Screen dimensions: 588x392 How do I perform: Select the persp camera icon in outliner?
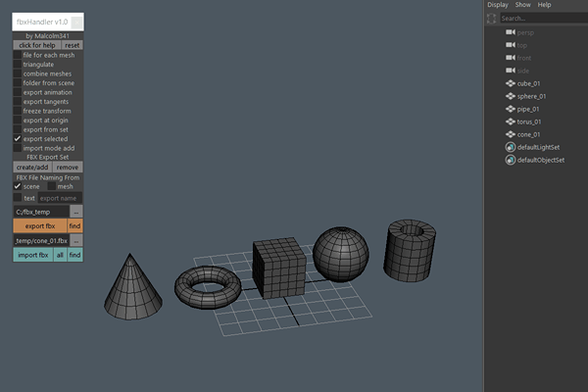point(510,32)
